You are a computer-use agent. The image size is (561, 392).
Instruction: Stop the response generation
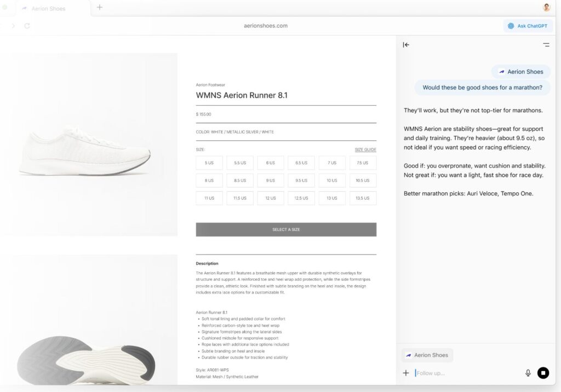543,373
